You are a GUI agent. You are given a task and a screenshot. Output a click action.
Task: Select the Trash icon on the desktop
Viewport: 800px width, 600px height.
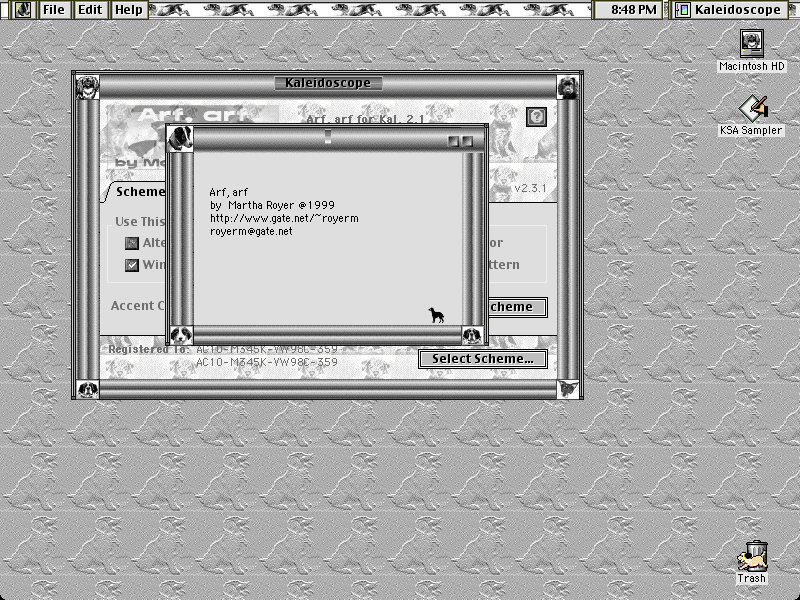pyautogui.click(x=752, y=563)
